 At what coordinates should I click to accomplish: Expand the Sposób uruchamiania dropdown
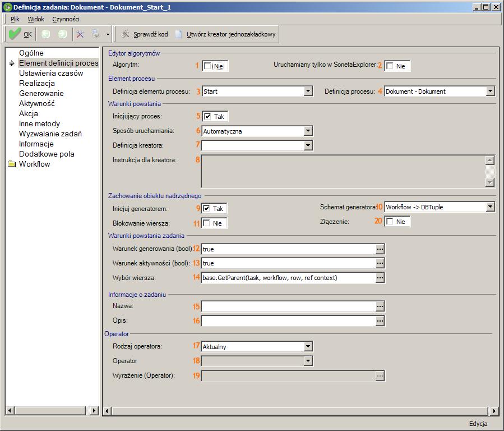(x=308, y=131)
